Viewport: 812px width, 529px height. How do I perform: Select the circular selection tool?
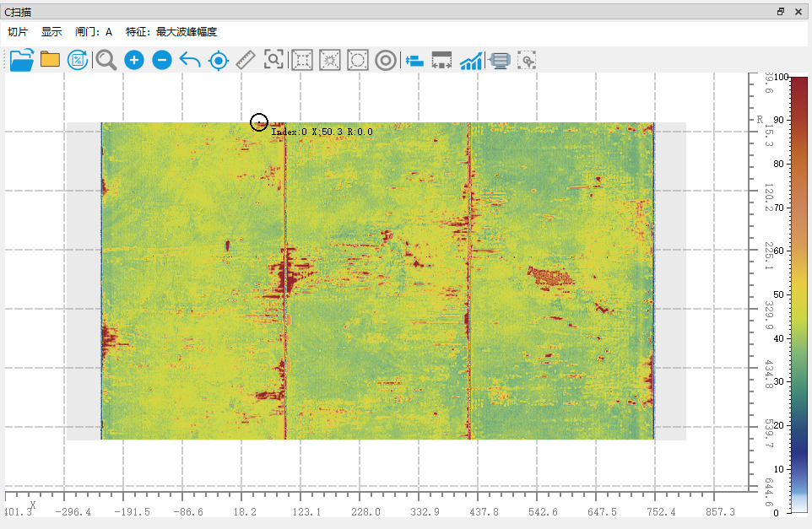[358, 60]
